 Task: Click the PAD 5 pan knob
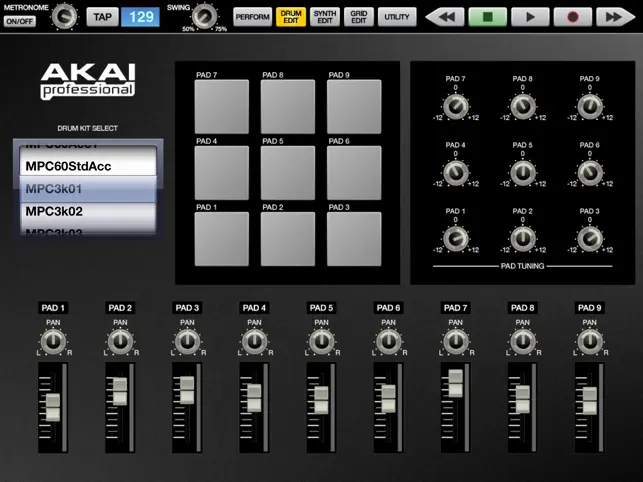pos(322,342)
